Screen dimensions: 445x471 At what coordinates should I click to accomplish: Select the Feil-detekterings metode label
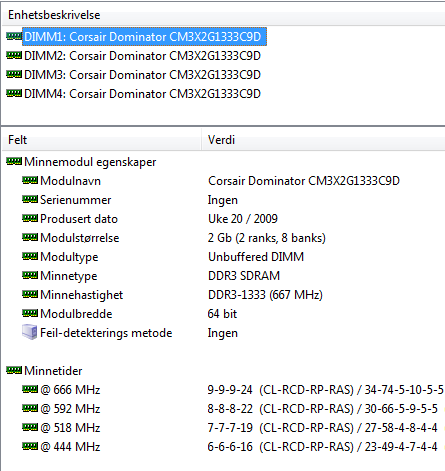tap(106, 333)
